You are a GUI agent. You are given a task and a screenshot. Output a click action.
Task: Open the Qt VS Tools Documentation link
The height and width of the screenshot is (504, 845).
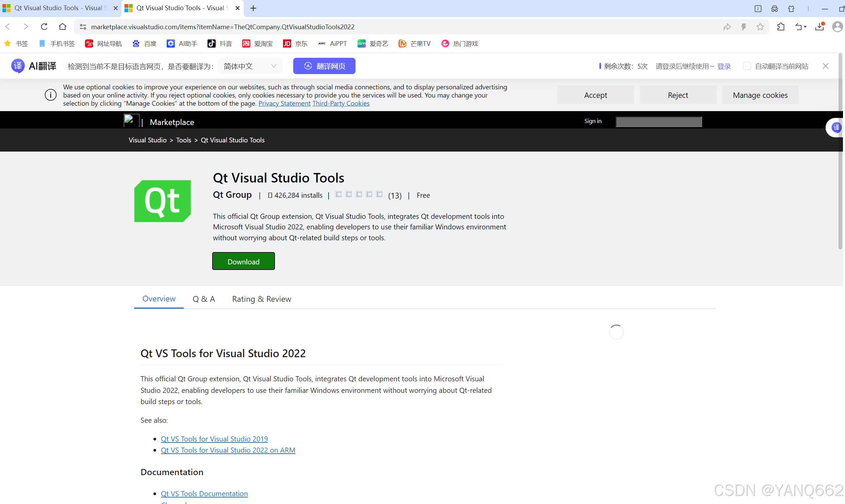(204, 493)
